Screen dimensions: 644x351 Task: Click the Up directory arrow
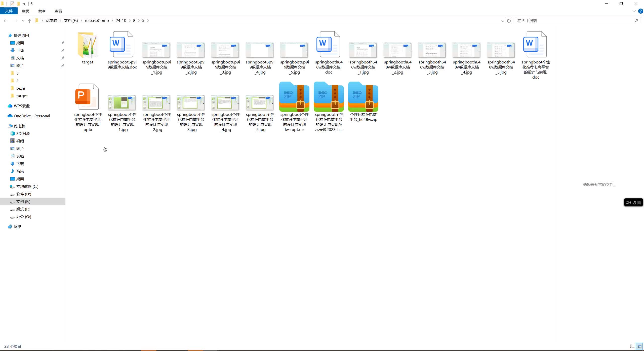pyautogui.click(x=30, y=21)
